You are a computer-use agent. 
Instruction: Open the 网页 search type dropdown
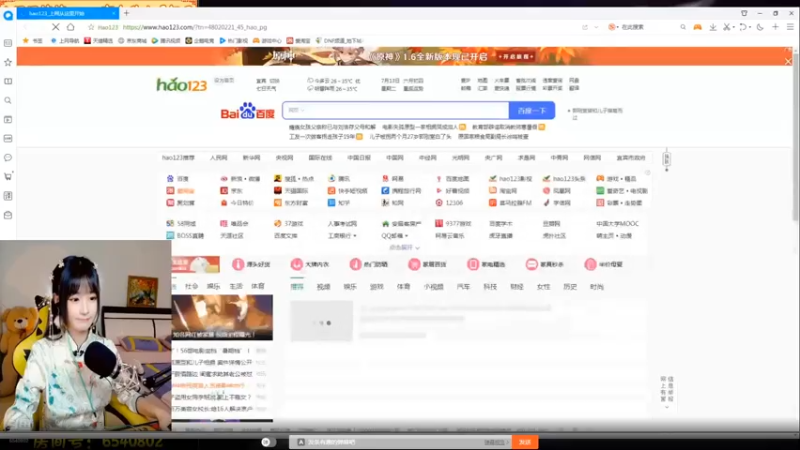coord(296,110)
